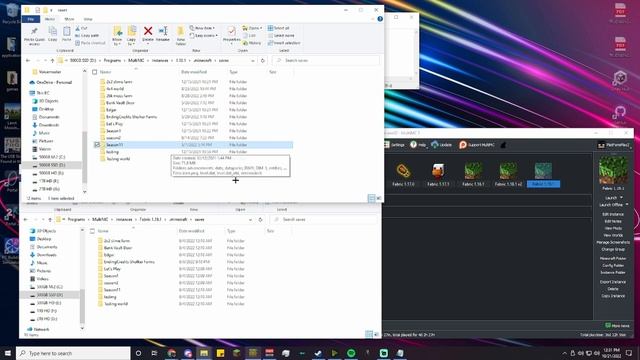This screenshot has height=360, width=640.
Task: Click the refresh icon in bottom Explorer address bar
Action: [x=260, y=220]
